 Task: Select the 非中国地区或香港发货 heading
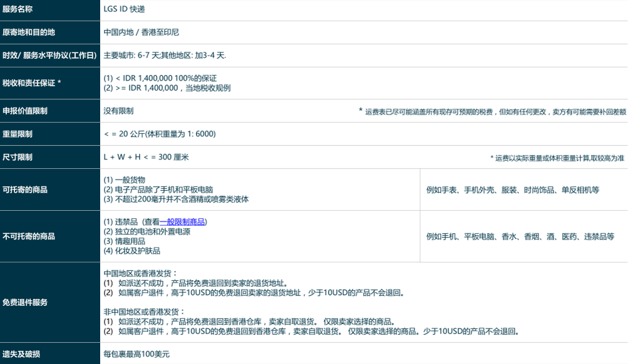(x=144, y=312)
